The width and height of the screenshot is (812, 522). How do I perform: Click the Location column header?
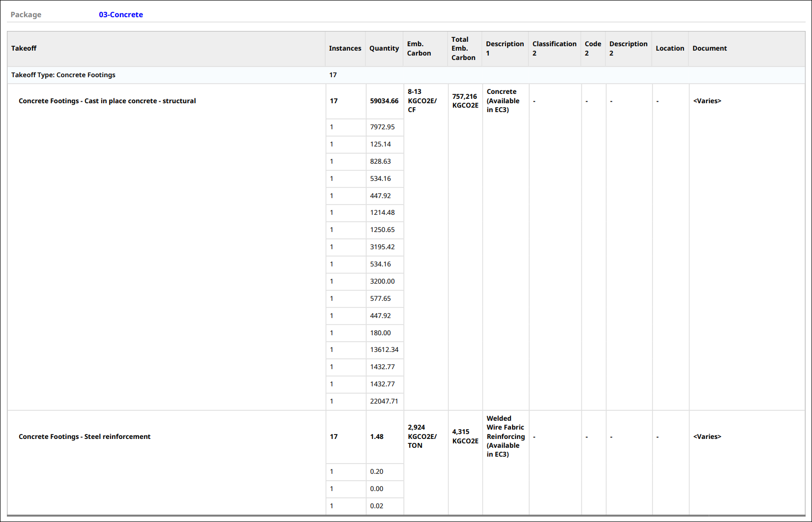click(x=670, y=48)
